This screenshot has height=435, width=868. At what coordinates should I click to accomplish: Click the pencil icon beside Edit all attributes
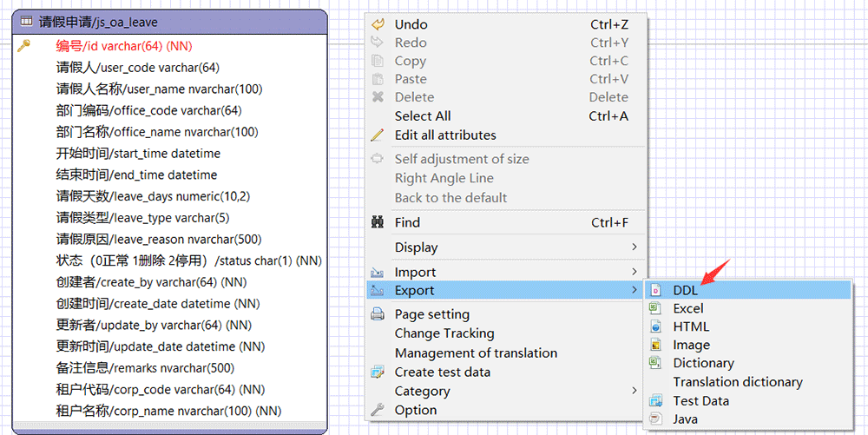[x=378, y=135]
